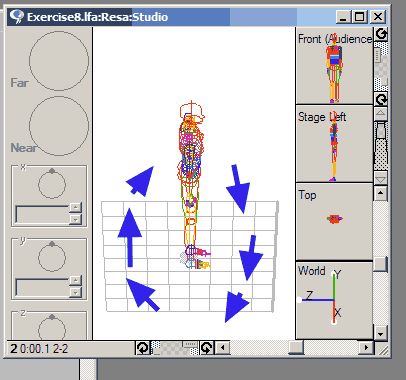Click the z rotation dial
This screenshot has width=406, height=380.
click(52, 328)
